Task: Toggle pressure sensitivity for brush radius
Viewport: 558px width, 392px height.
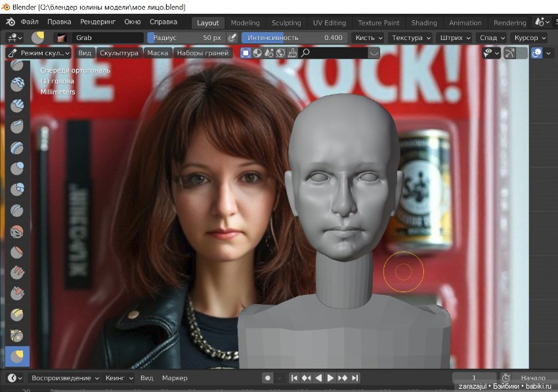Action: tap(232, 38)
